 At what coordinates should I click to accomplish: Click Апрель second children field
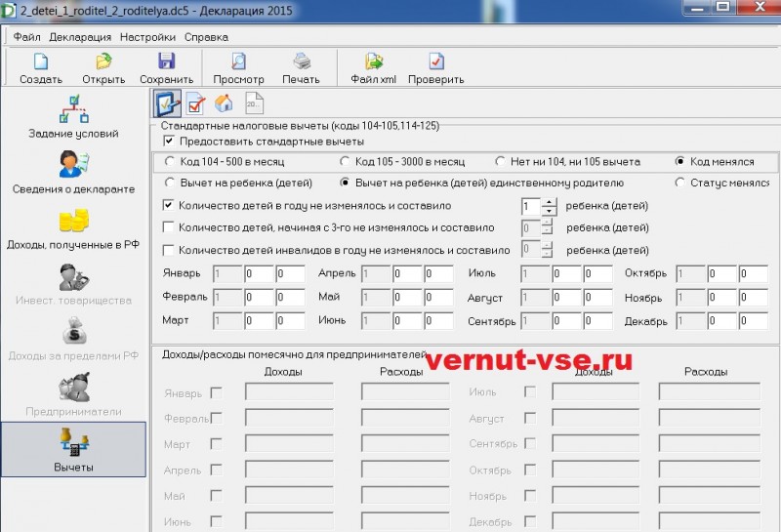click(407, 273)
